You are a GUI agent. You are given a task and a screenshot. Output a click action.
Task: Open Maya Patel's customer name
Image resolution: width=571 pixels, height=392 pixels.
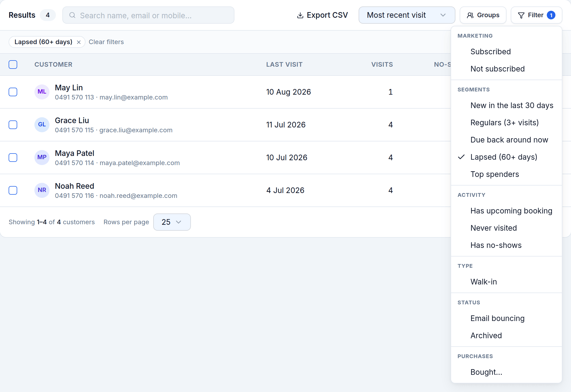pyautogui.click(x=74, y=153)
